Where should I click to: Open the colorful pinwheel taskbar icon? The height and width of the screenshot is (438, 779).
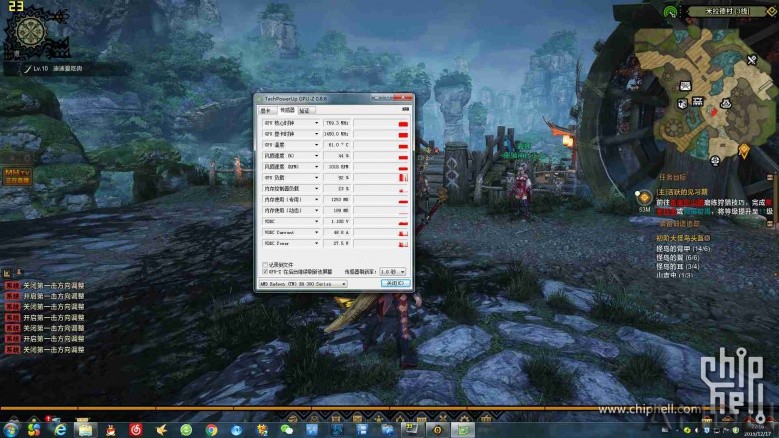pyautogui.click(x=34, y=430)
